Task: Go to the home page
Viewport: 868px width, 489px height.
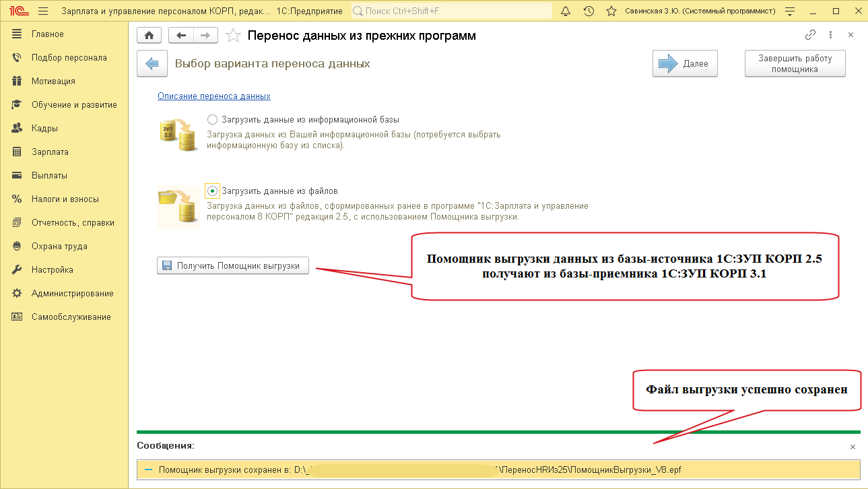Action: coord(149,36)
